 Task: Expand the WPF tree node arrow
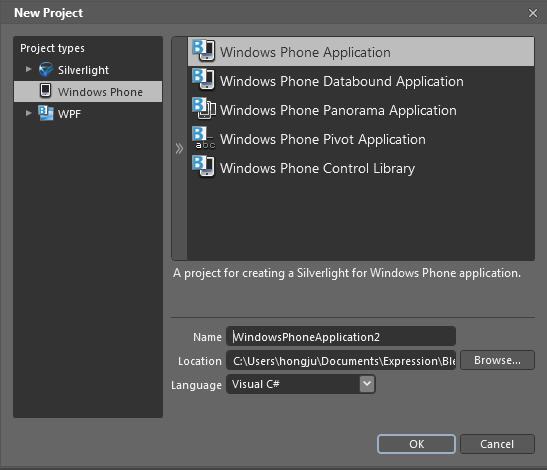click(x=29, y=113)
